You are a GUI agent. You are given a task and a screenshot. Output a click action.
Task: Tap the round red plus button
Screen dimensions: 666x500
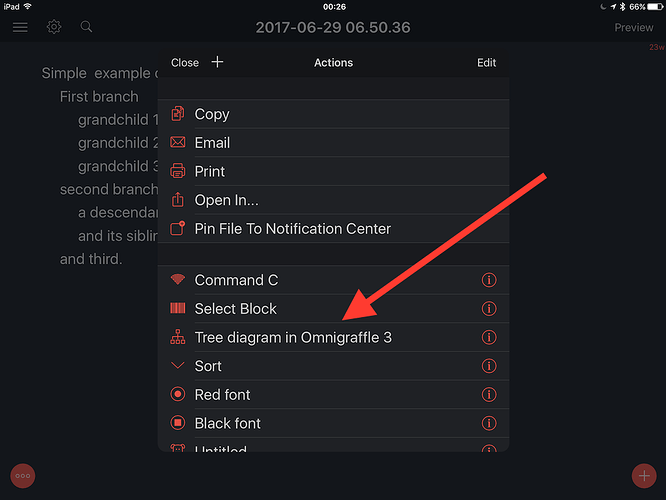click(x=644, y=476)
